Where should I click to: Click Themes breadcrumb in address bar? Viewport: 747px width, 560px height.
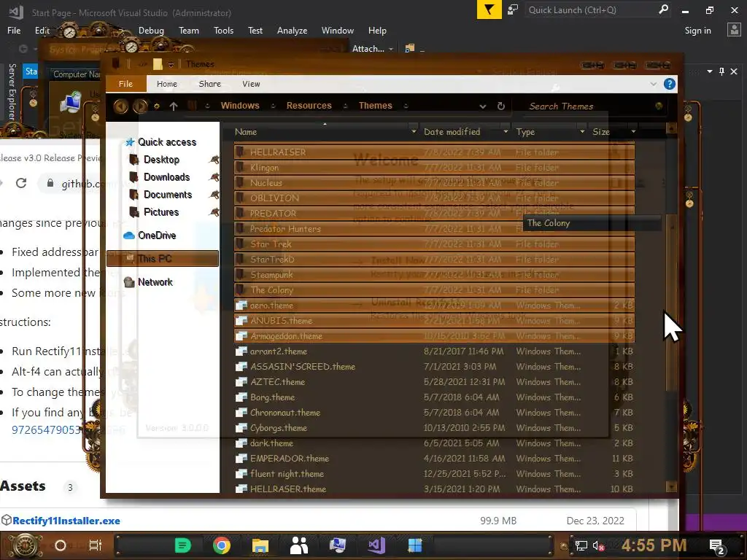[x=376, y=106]
